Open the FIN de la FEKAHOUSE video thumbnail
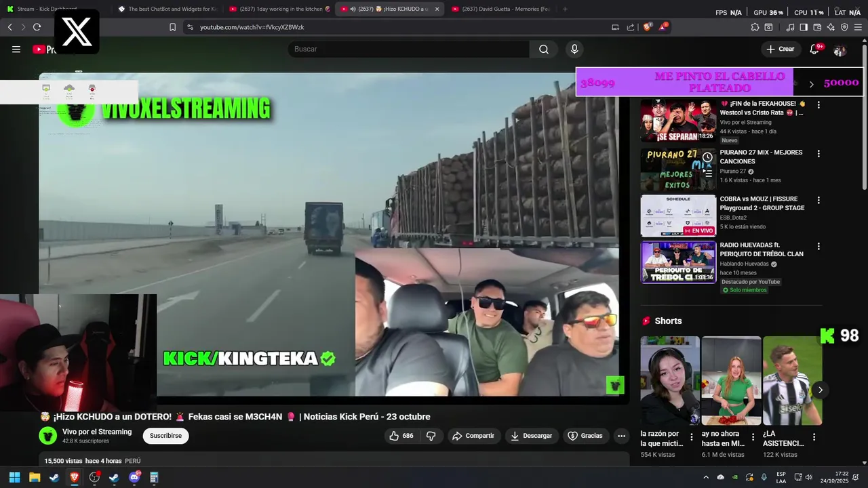This screenshot has width=868, height=488. pos(678,121)
